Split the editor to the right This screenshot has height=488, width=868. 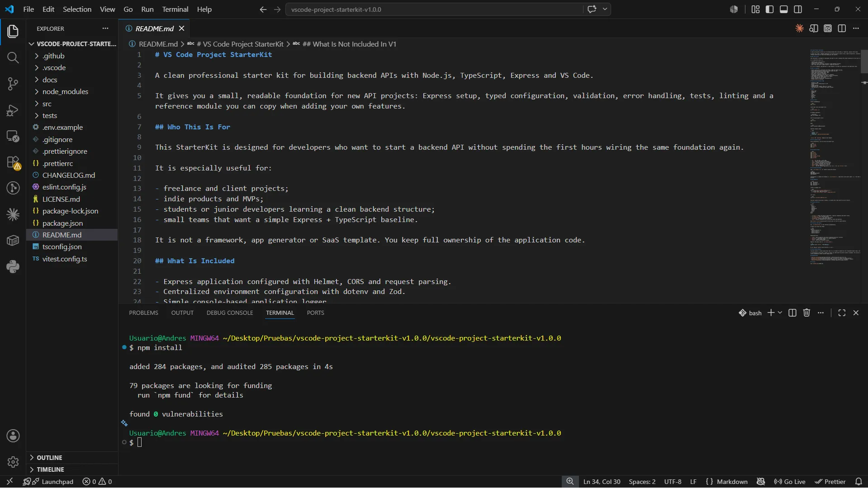click(842, 28)
